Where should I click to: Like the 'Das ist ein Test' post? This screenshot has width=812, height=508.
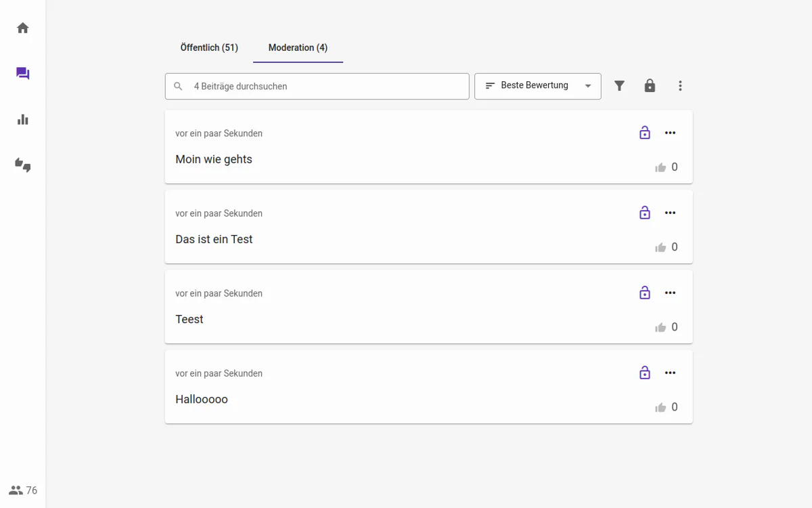(x=660, y=248)
